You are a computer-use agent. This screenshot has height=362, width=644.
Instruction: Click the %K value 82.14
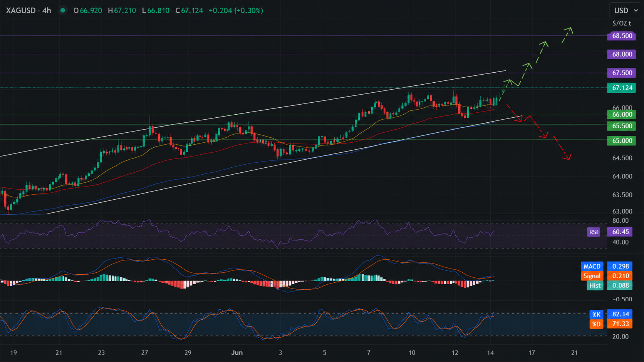point(621,314)
